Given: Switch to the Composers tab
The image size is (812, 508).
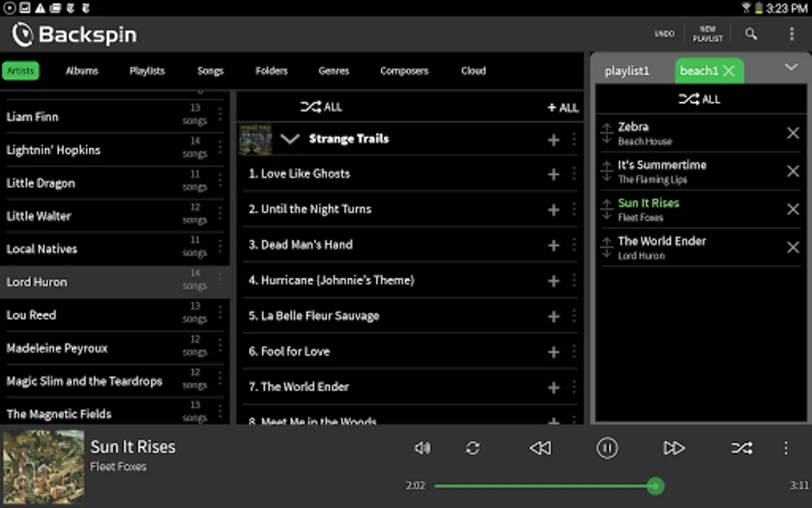Looking at the screenshot, I should (404, 71).
